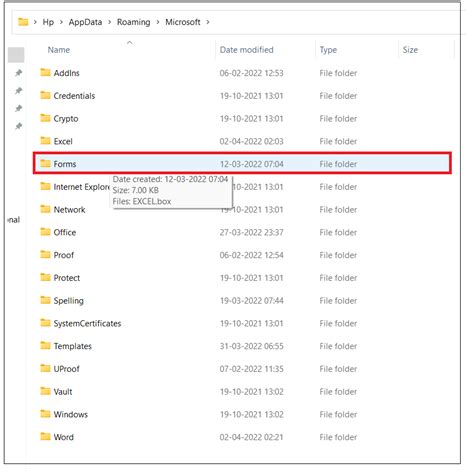The height and width of the screenshot is (474, 474).
Task: Sort by the Date modified column
Action: 246,50
